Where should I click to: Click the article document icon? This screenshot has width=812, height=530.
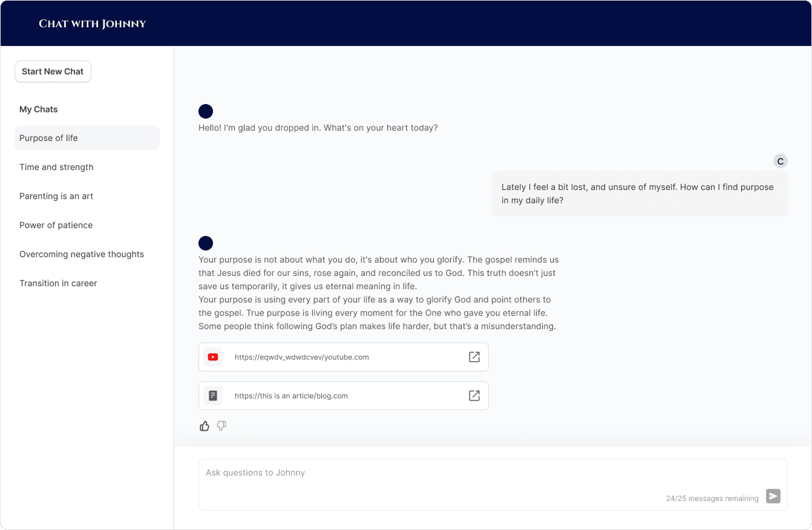pyautogui.click(x=213, y=396)
